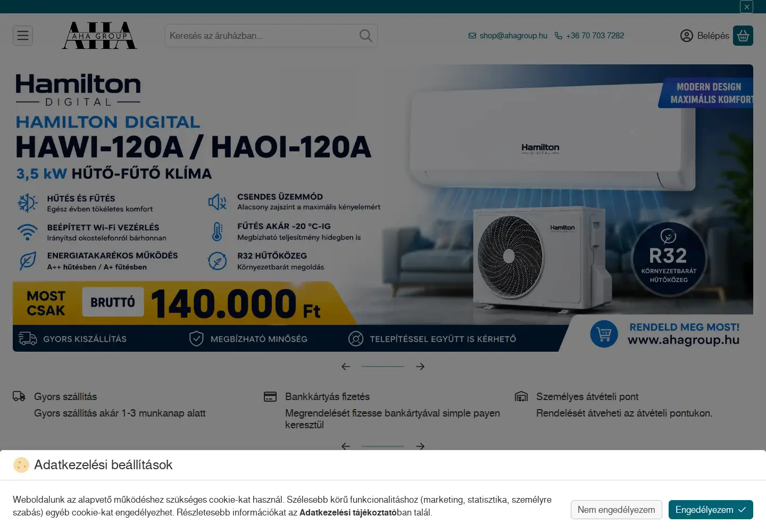766x532 pixels.
Task: Accept cookies with Engedélyezem
Action: [711, 510]
